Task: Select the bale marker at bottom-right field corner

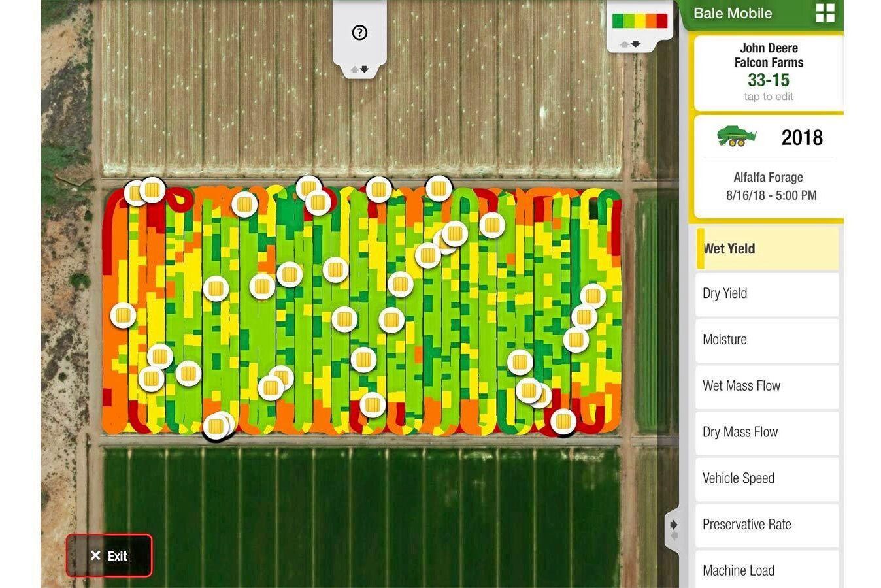Action: (563, 422)
